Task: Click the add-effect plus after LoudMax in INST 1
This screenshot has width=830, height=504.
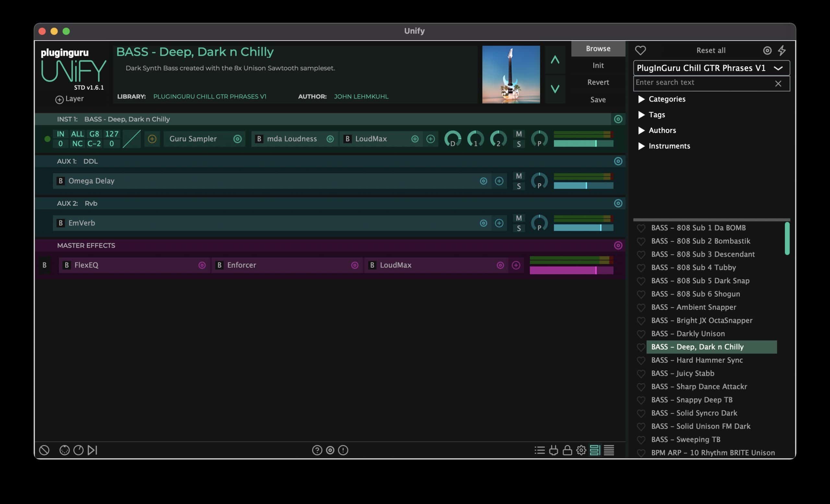Action: 431,139
